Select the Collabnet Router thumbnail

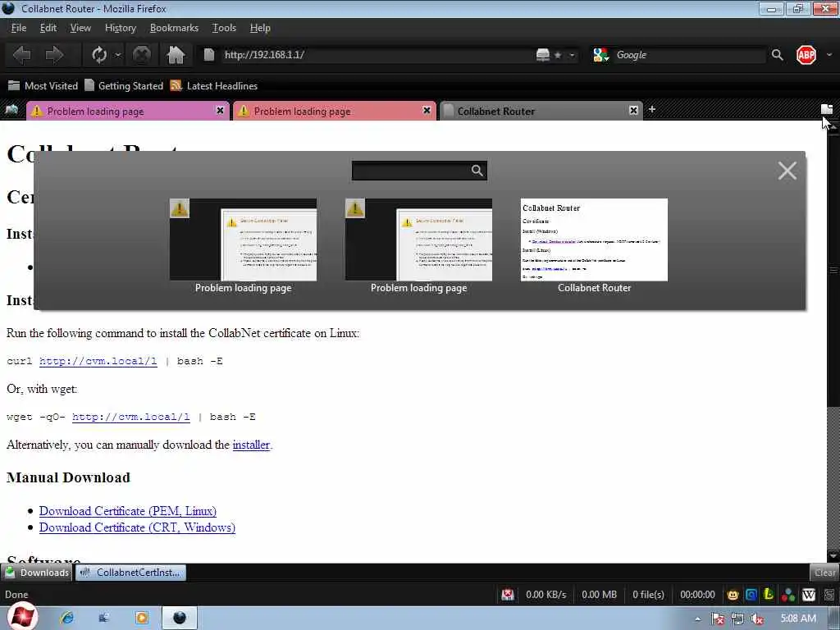594,240
